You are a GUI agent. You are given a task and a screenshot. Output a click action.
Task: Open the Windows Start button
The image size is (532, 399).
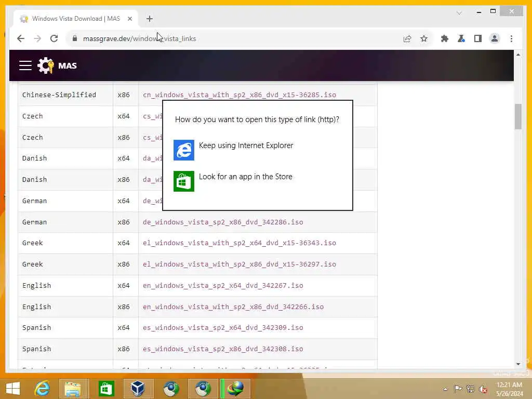coord(13,389)
